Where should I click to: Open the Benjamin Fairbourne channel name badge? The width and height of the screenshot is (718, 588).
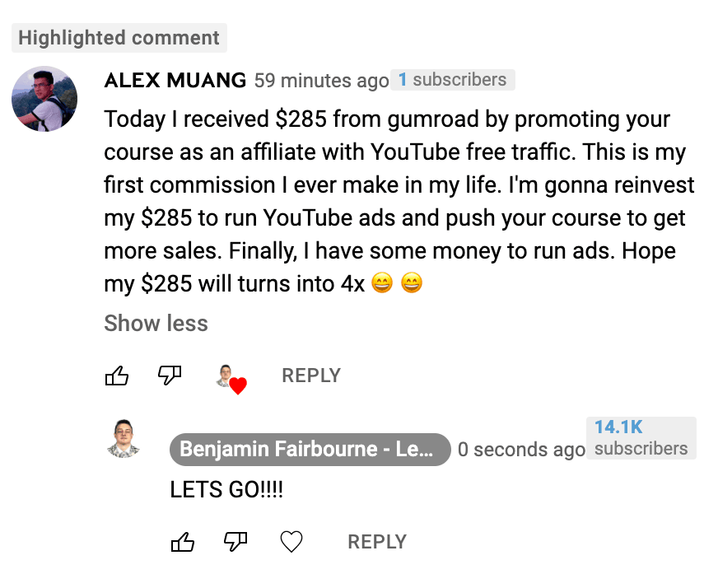click(310, 450)
